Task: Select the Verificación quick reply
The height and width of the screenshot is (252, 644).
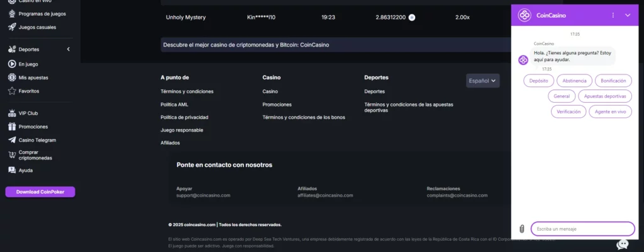Action: pyautogui.click(x=569, y=112)
